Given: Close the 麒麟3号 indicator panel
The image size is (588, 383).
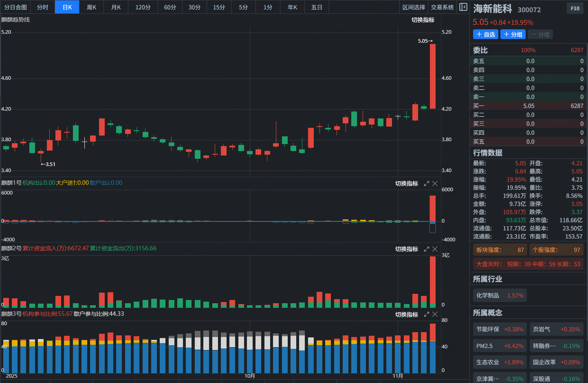Looking at the screenshot, I should [435, 315].
